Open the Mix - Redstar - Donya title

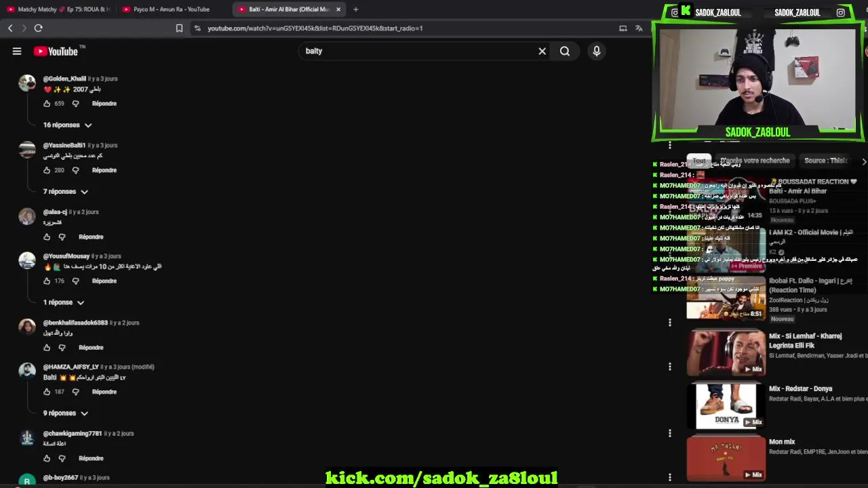click(x=800, y=389)
